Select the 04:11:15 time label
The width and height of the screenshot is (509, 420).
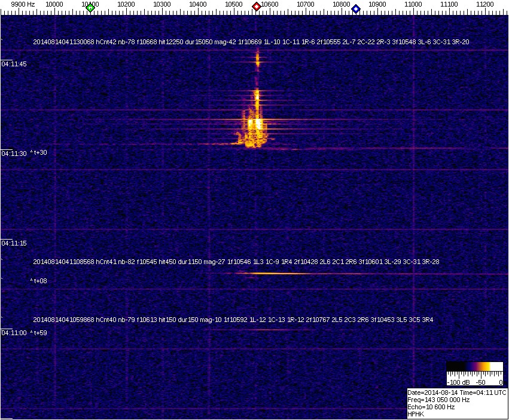14,243
